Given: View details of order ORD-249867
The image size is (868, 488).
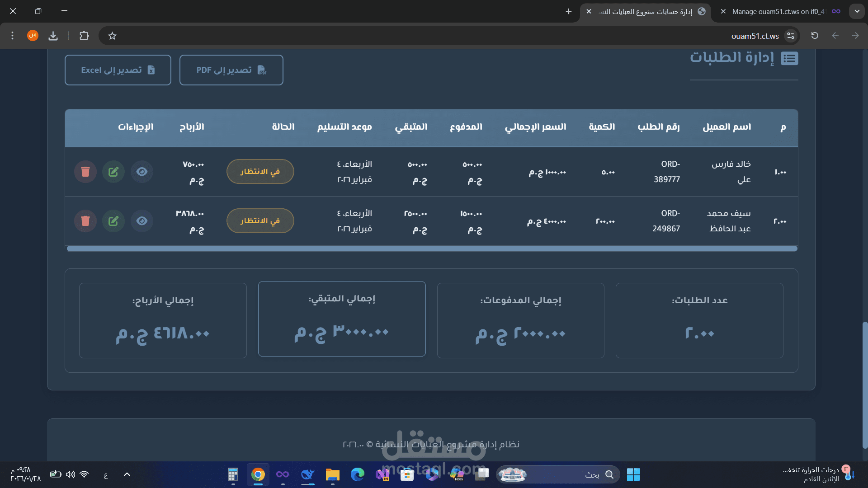Looking at the screenshot, I should point(142,221).
